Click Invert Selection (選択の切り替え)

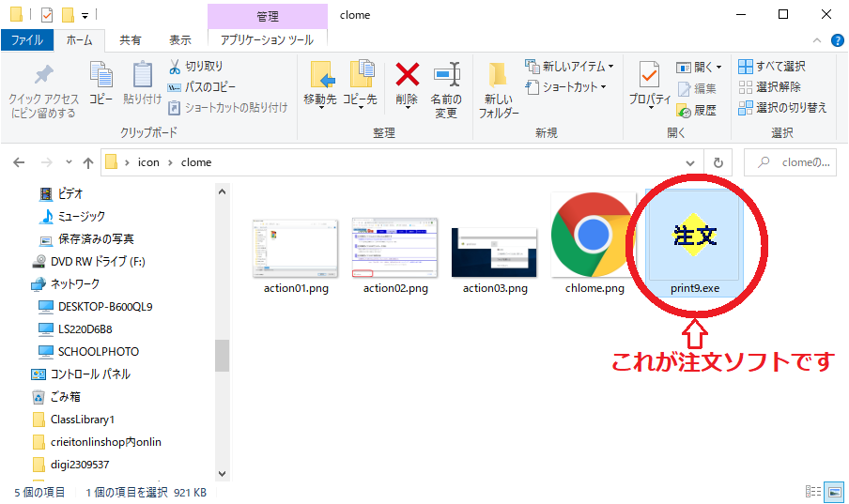(781, 108)
